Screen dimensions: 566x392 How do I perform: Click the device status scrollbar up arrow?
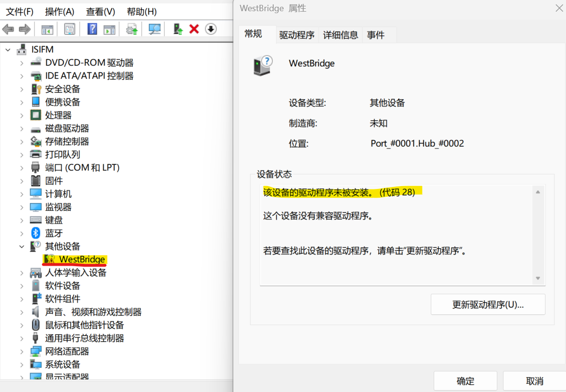click(x=538, y=191)
